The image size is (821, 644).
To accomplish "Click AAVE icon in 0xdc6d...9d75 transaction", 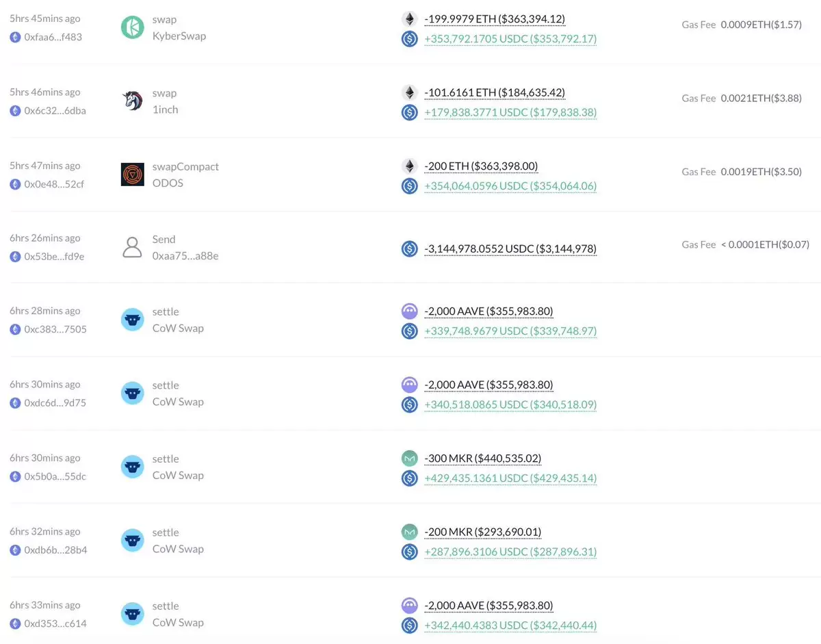I will click(x=409, y=385).
